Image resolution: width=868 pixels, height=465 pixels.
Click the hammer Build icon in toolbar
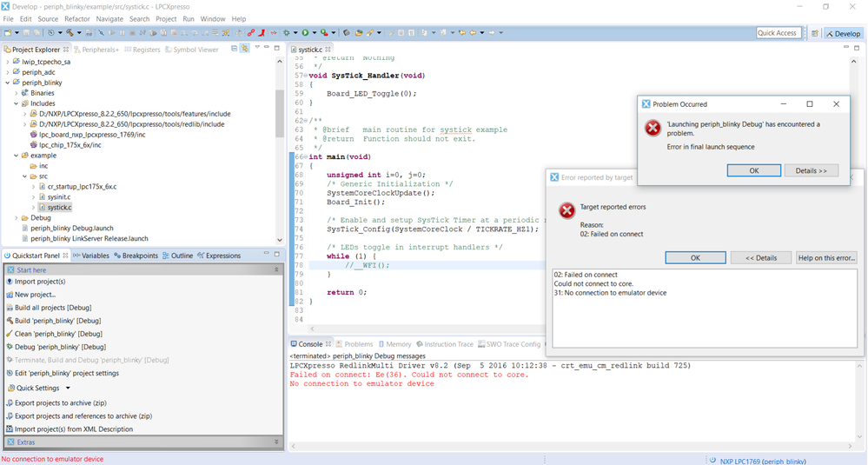coord(70,33)
